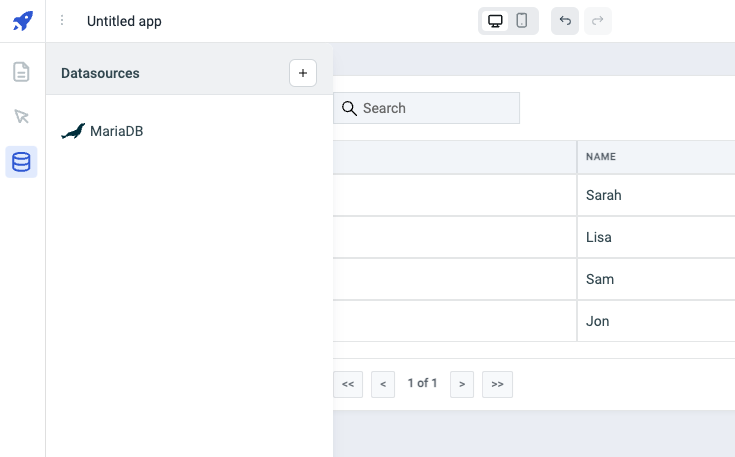735x457 pixels.
Task: Click the MariaDB seal icon
Action: click(73, 131)
